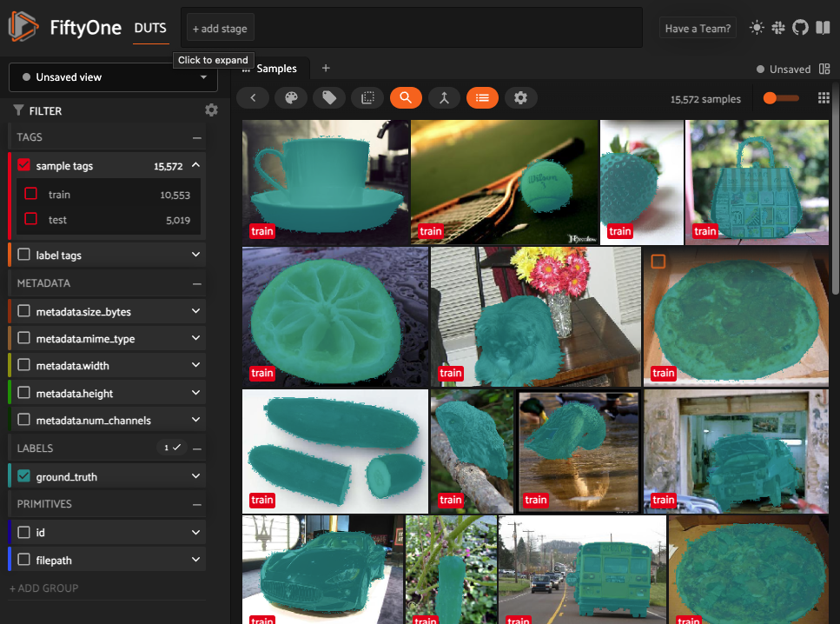Check the sample tags checkbox
Viewport: 840px width, 624px height.
point(23,165)
